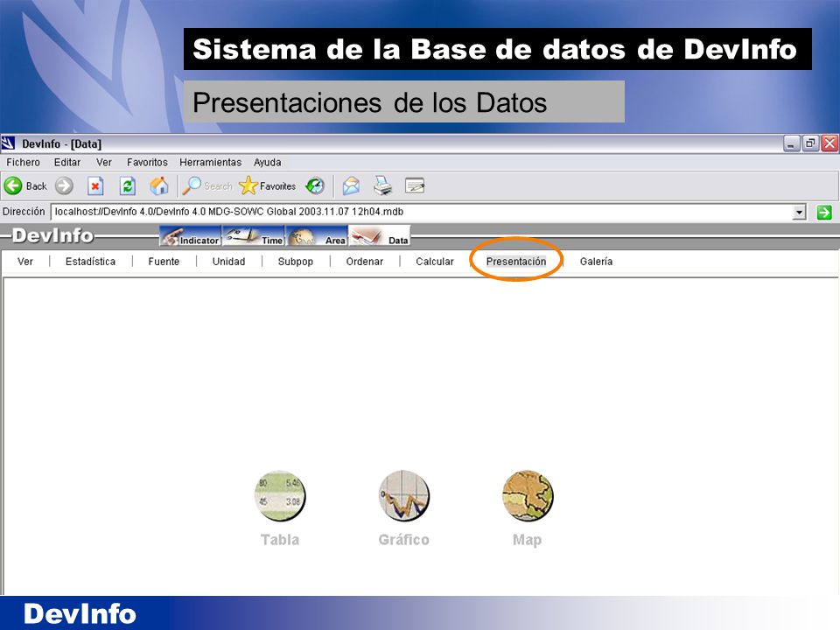Switch to the Time tab
840x630 pixels.
(254, 237)
